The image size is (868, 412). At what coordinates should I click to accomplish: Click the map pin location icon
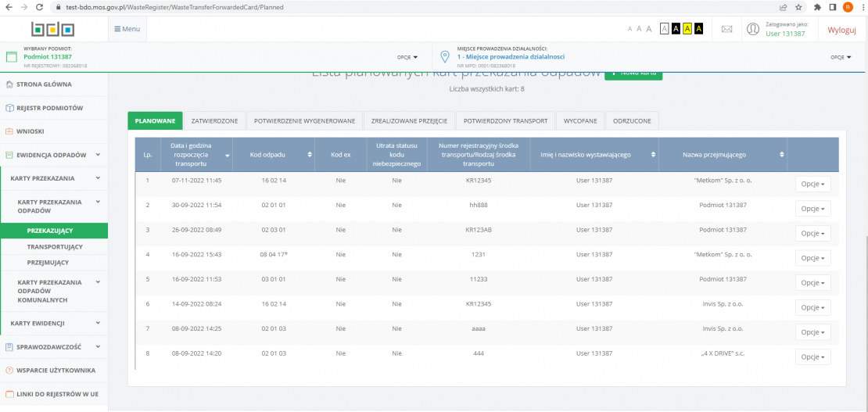click(445, 57)
